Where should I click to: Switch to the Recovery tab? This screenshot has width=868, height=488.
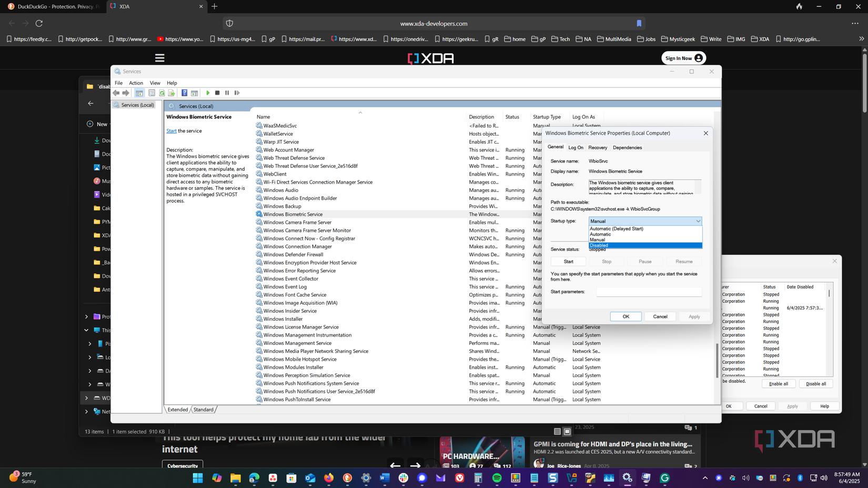tap(598, 148)
